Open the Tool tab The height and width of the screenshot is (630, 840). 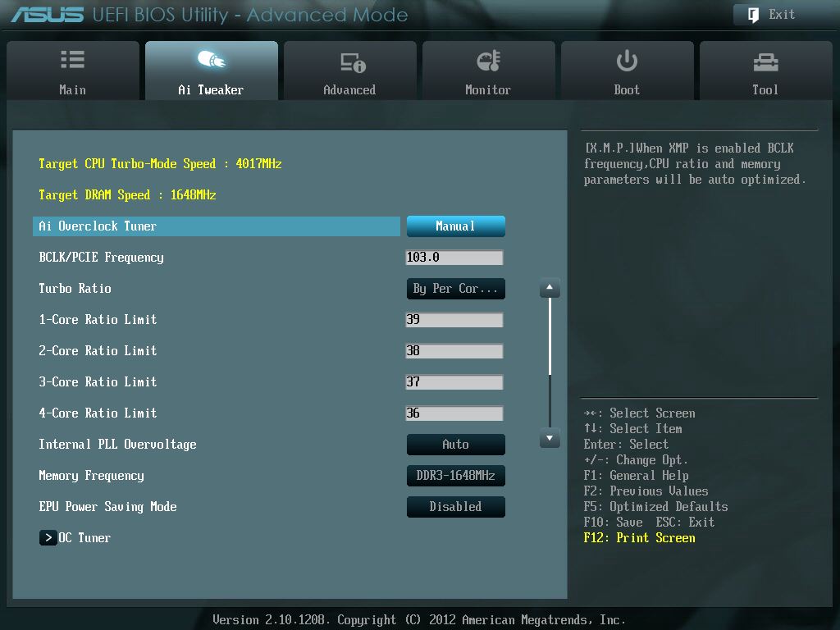[x=766, y=71]
